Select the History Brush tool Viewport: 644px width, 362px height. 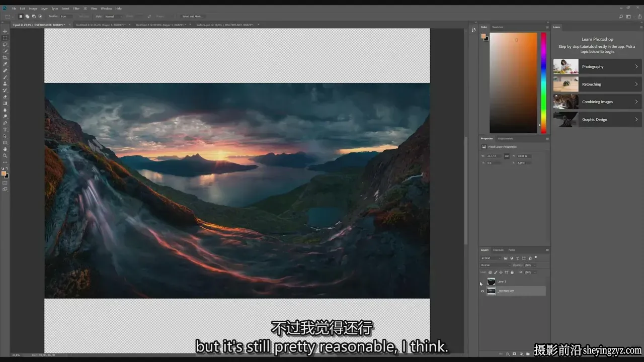point(5,90)
